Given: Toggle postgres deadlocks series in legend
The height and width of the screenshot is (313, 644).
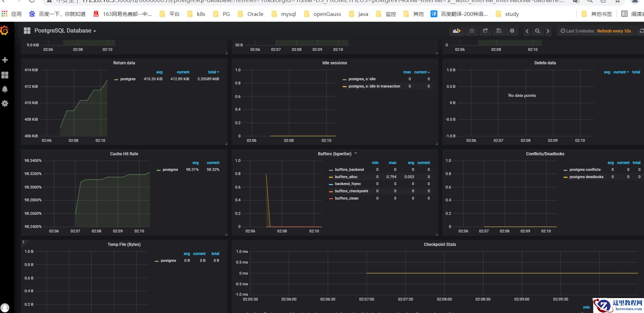Looking at the screenshot, I should [x=586, y=177].
